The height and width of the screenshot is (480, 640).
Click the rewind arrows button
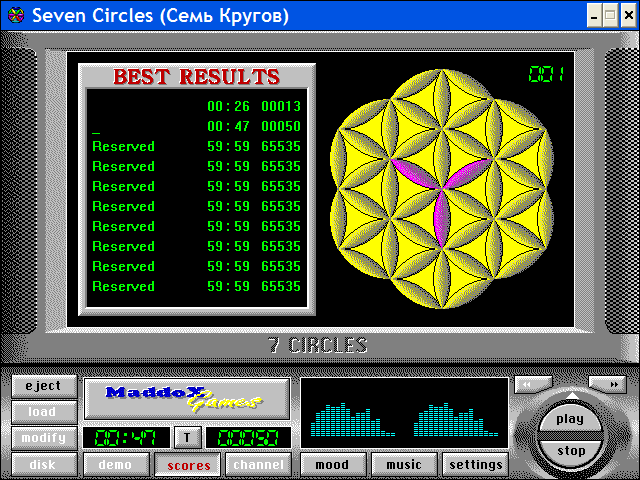tap(533, 384)
